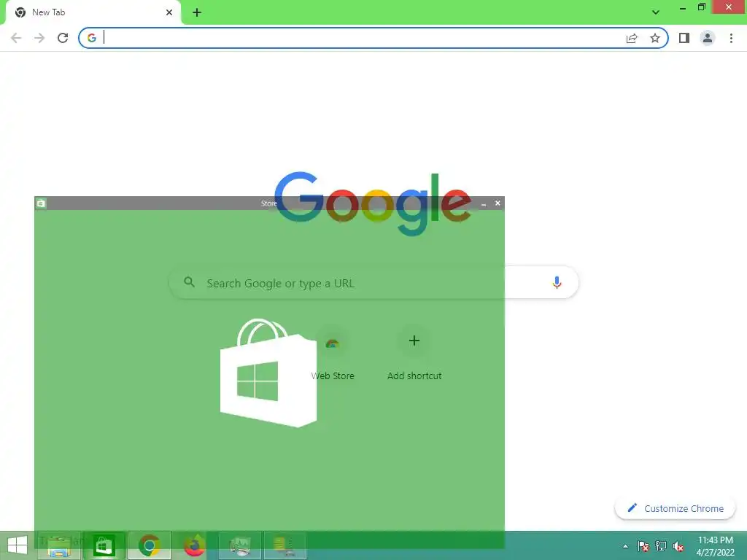Image resolution: width=747 pixels, height=560 pixels.
Task: Open the system monitor taskbar app
Action: [x=239, y=545]
